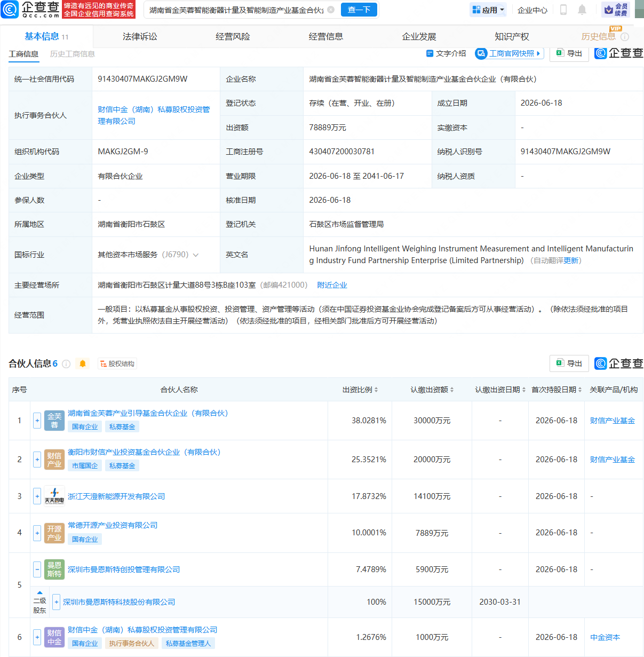Expand the industry J6790 dropdown chevron

196,255
